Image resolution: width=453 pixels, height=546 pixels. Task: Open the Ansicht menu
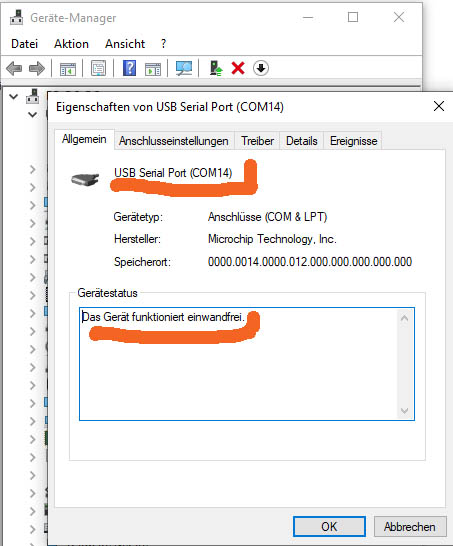coord(125,44)
